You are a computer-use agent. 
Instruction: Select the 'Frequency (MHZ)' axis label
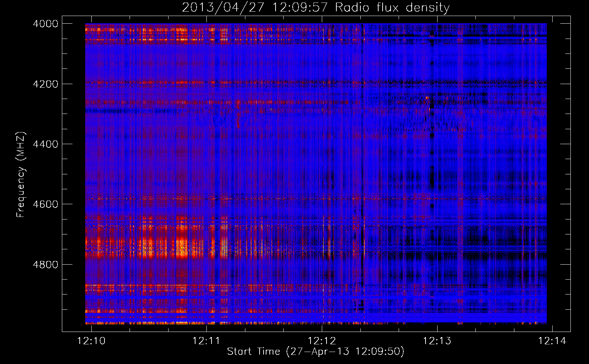[x=21, y=175]
